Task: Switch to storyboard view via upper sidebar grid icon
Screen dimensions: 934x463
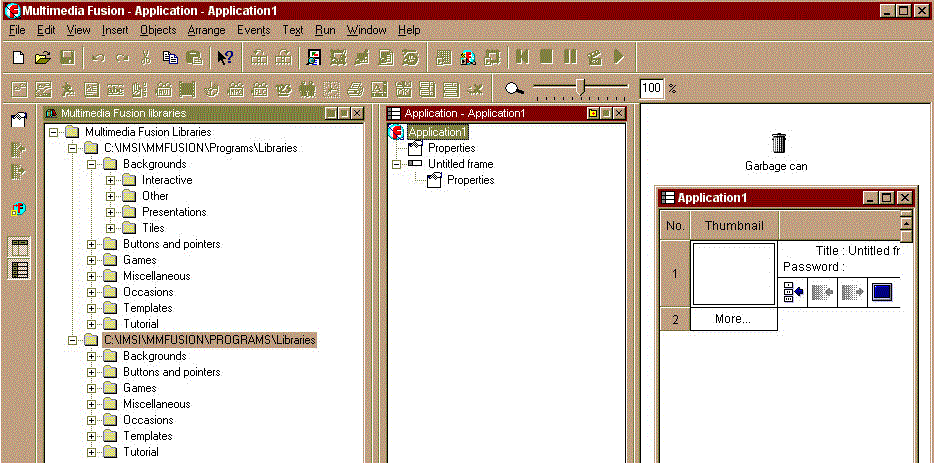Action: tap(20, 247)
